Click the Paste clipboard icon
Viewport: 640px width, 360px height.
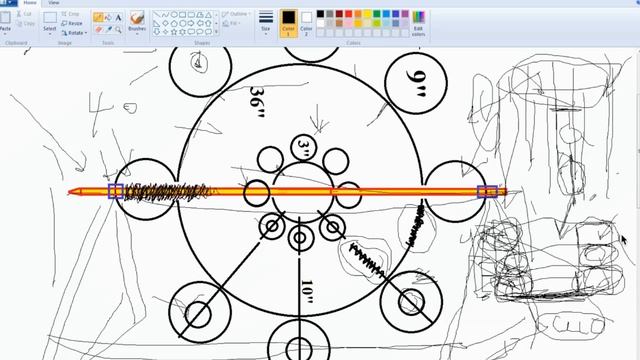[x=5, y=17]
